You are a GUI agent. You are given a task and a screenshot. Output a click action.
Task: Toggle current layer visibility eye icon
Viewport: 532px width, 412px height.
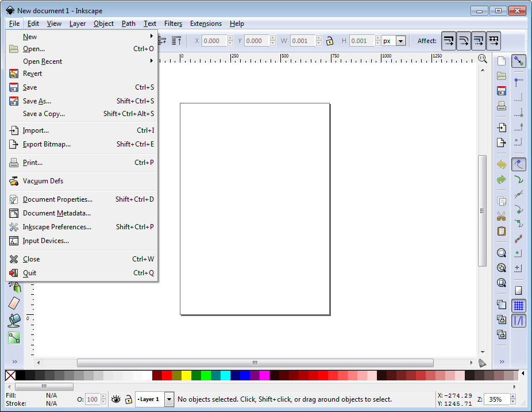pos(115,399)
